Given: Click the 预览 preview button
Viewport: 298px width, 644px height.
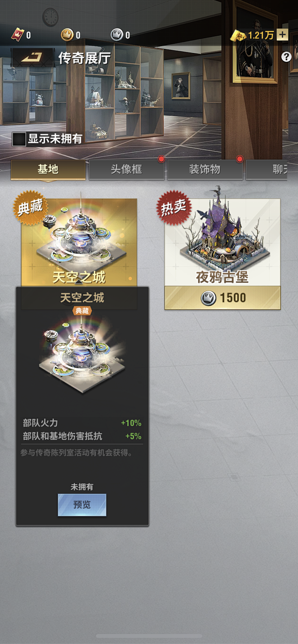Looking at the screenshot, I should (x=82, y=505).
